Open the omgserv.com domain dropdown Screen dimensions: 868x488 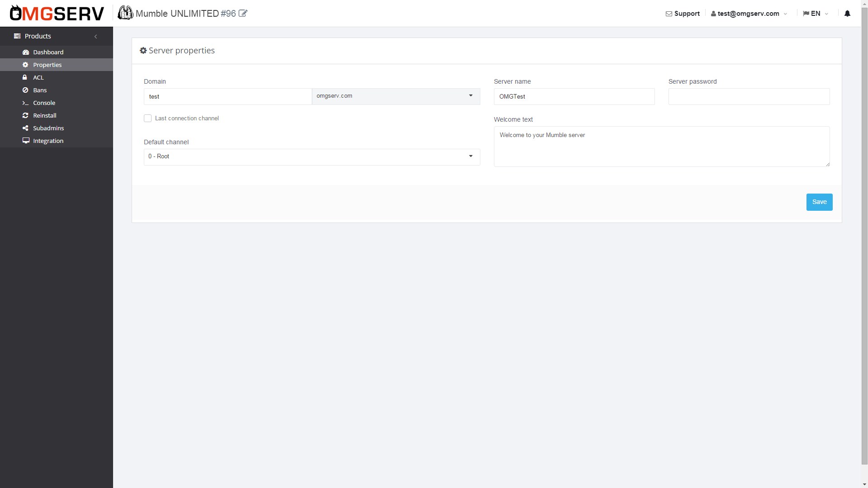pyautogui.click(x=396, y=96)
